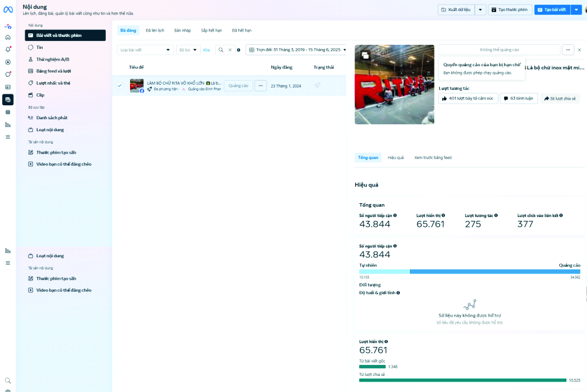Image resolution: width=587 pixels, height=392 pixels.
Task: Select Bài viết và thước phim item
Action: pyautogui.click(x=66, y=35)
